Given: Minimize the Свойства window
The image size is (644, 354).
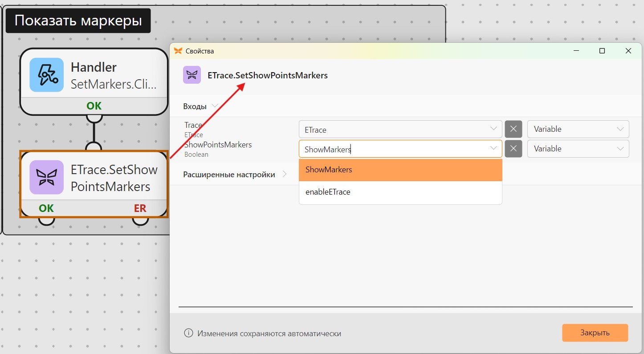Looking at the screenshot, I should (576, 51).
